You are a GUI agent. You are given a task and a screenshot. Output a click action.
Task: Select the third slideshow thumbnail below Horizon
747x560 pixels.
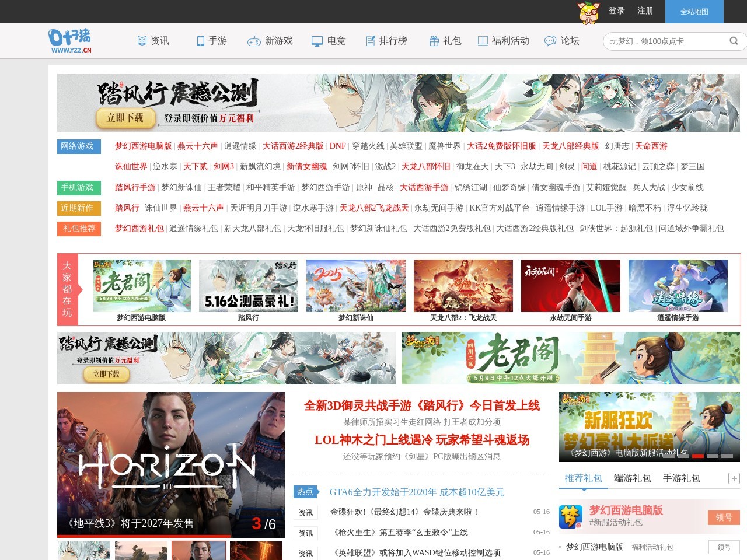(198, 551)
